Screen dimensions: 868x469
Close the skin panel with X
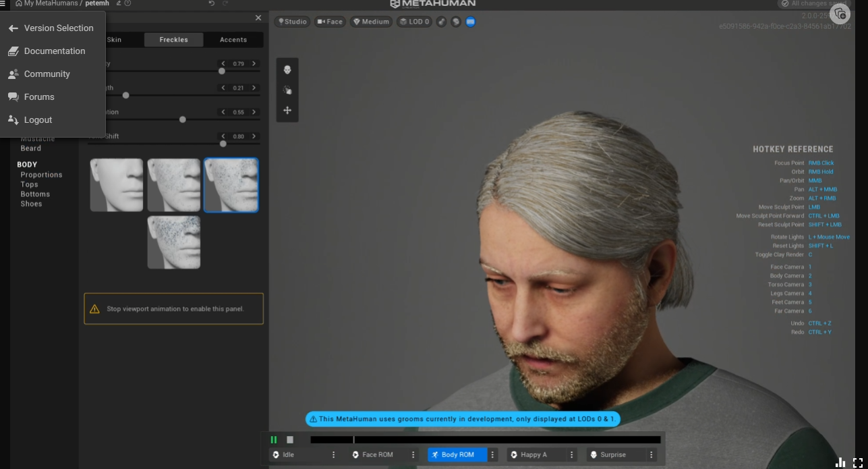258,18
